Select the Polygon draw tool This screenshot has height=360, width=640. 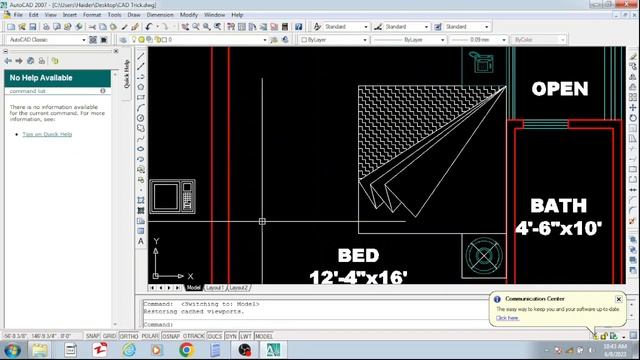(x=141, y=87)
